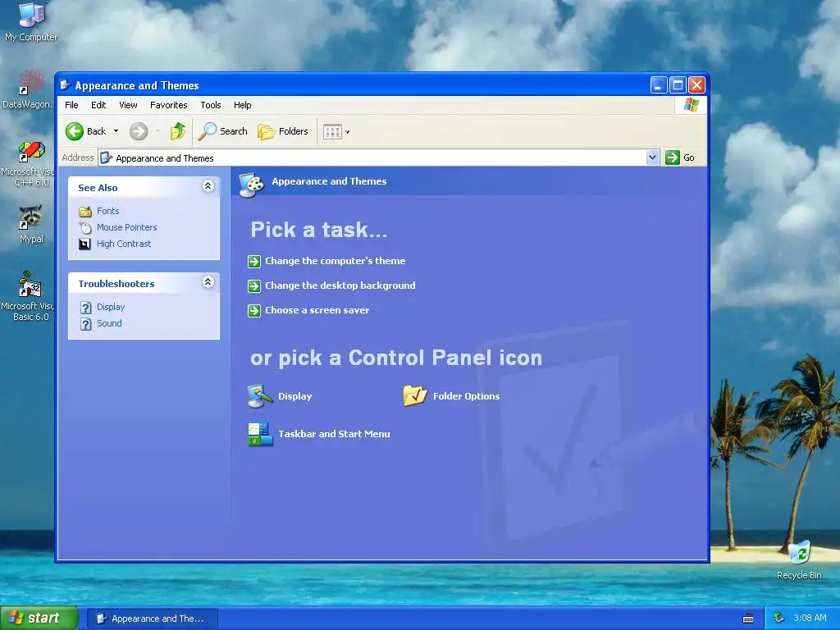
Task: Click the Windows flag logo in menu bar
Action: (x=691, y=104)
